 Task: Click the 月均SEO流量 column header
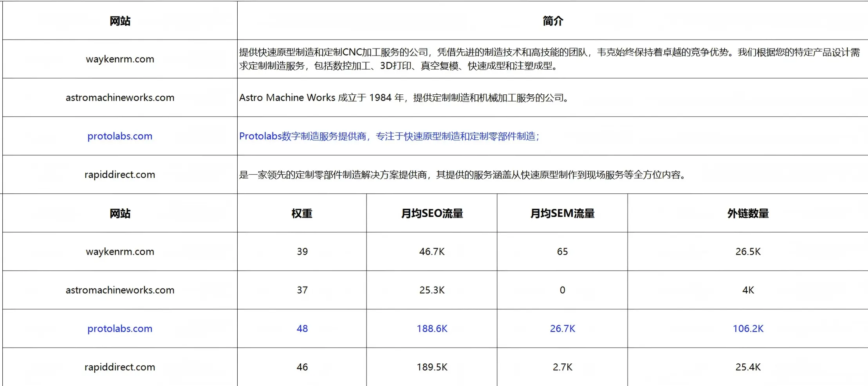[432, 213]
